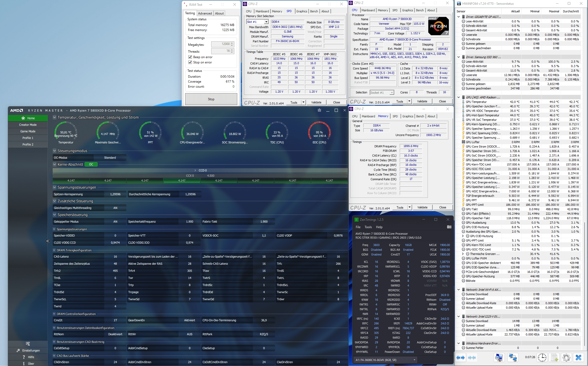Open the Mainboard tab in CPU-Z SPD window

[x=262, y=11]
